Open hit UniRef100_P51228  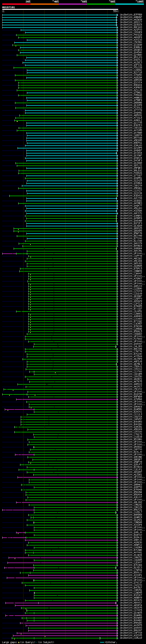131,67
